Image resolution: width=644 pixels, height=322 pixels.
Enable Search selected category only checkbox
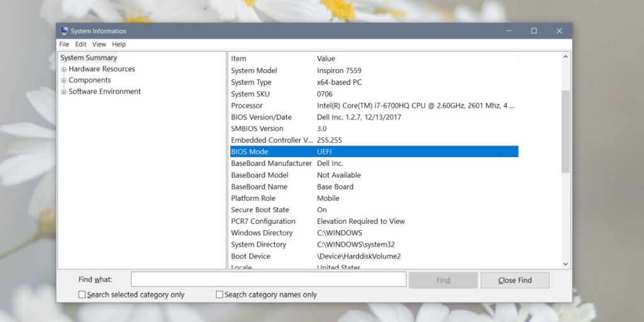[x=82, y=294]
